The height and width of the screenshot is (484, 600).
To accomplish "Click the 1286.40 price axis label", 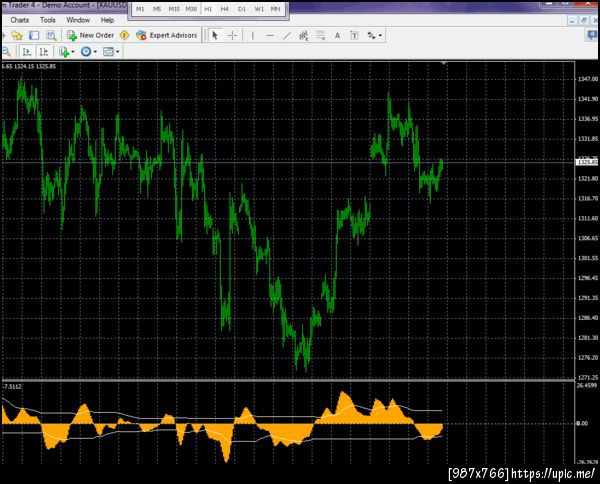I will (x=588, y=318).
